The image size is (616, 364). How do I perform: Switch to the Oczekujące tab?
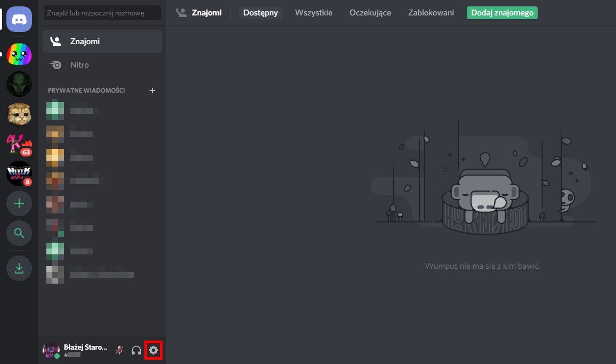coord(370,13)
